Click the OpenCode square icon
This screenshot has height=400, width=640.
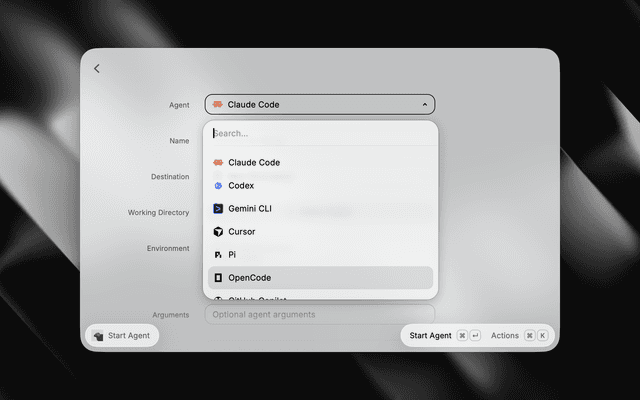tap(218, 278)
